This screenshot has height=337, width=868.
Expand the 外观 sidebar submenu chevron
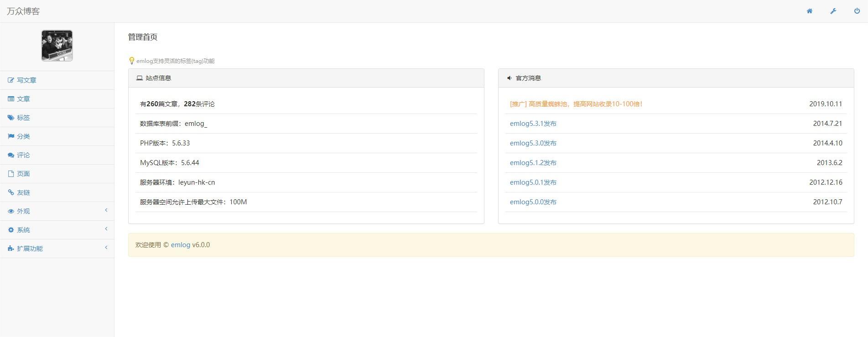tap(106, 210)
